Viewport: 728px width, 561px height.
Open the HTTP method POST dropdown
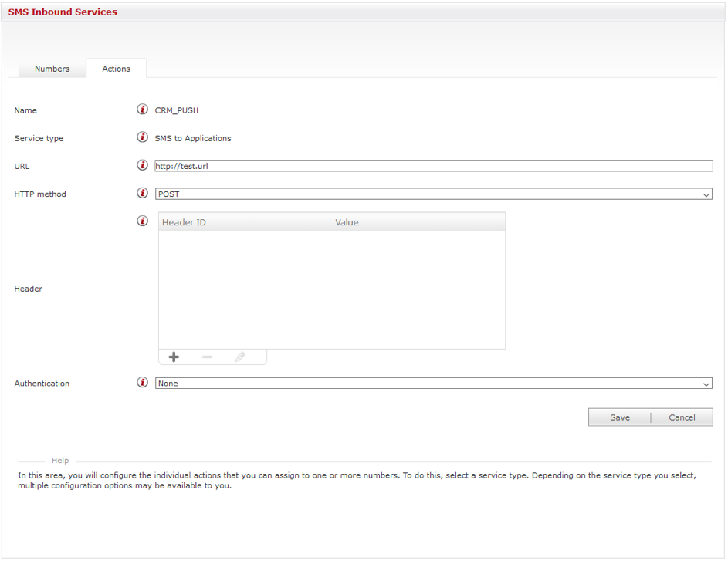tap(433, 194)
